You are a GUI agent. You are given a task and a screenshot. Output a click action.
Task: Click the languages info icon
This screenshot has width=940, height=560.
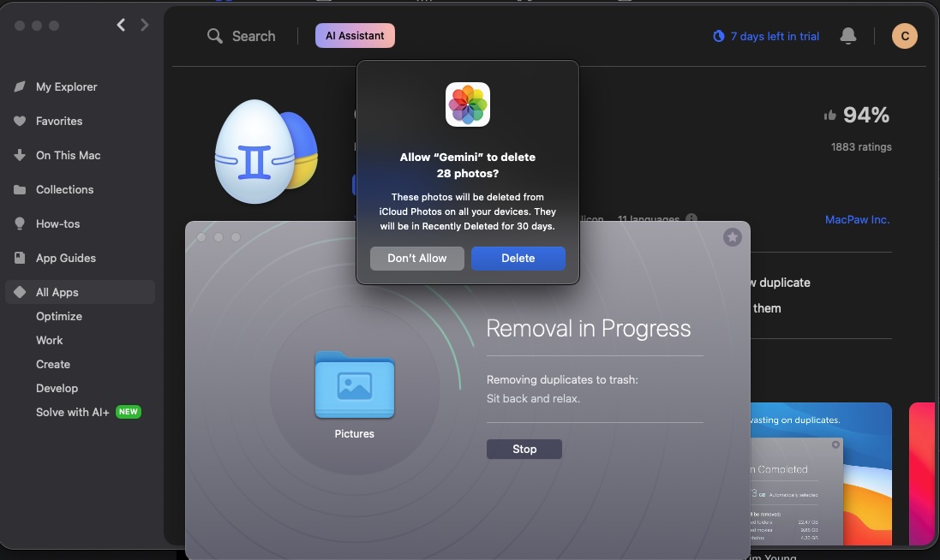pyautogui.click(x=692, y=218)
